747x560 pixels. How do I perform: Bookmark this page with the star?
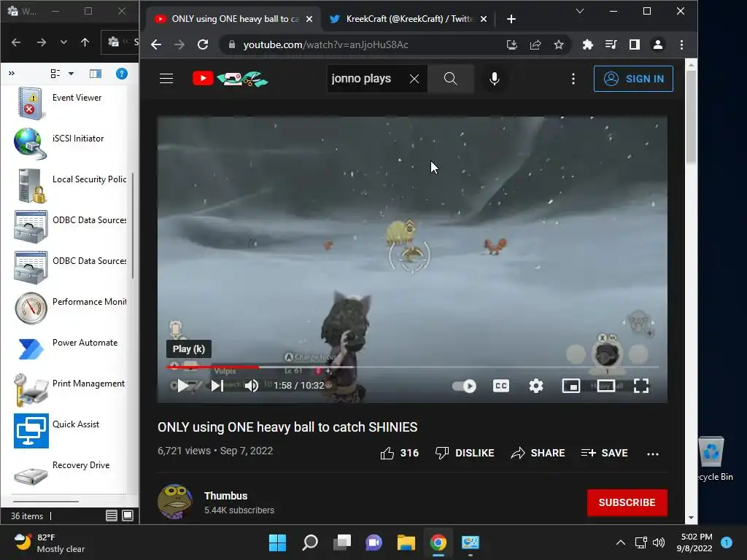559,44
